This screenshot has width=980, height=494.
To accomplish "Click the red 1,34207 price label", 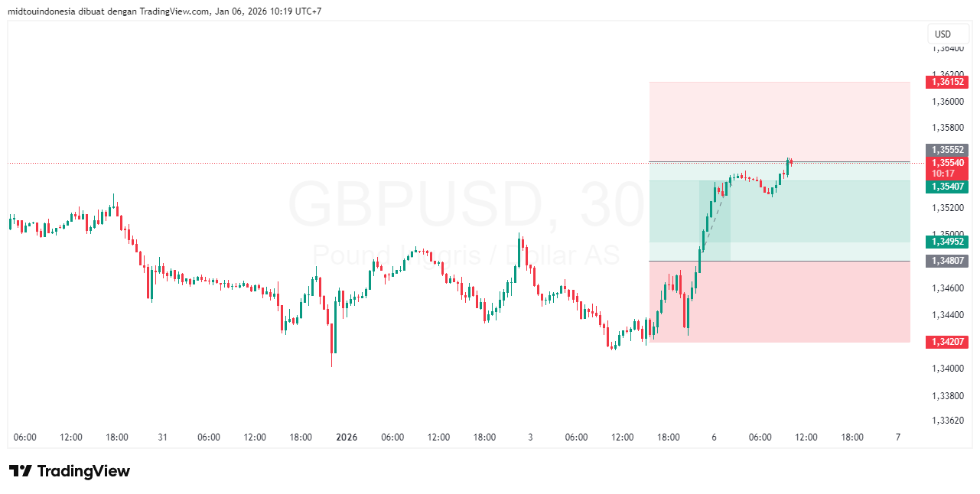I will [946, 342].
